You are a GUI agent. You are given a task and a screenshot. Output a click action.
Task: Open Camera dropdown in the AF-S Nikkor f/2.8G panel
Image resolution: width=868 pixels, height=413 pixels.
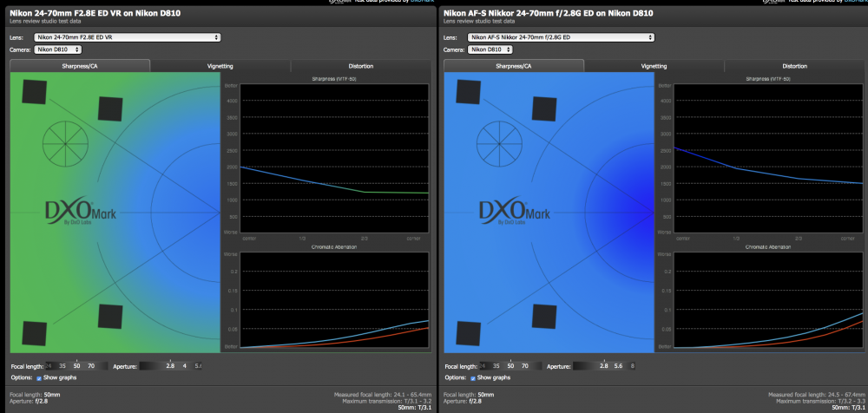[491, 49]
